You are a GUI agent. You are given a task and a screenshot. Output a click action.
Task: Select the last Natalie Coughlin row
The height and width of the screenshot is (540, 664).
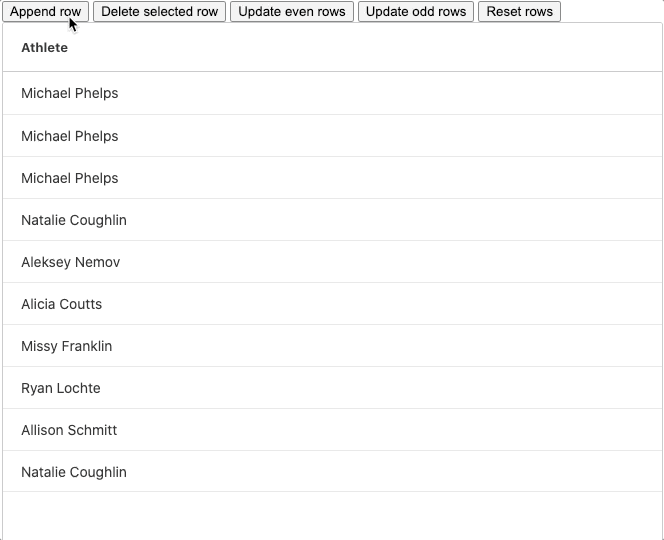[x=332, y=471]
